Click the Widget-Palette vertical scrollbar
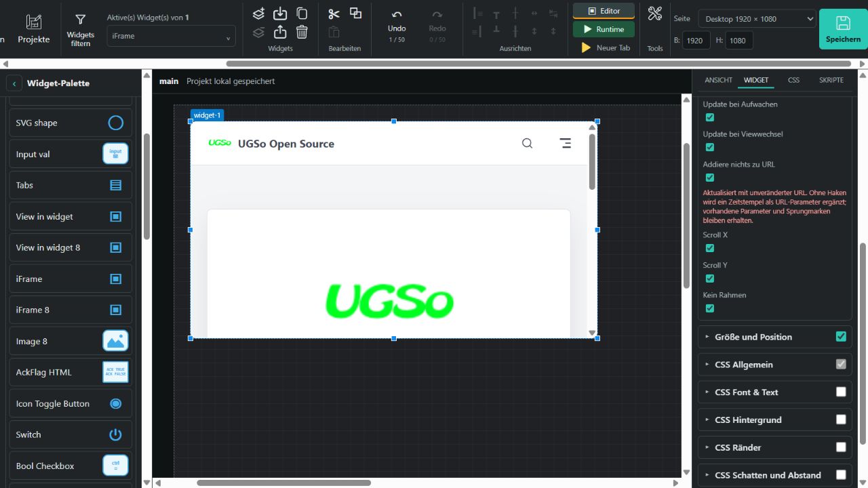The height and width of the screenshot is (488, 868). 146,186
